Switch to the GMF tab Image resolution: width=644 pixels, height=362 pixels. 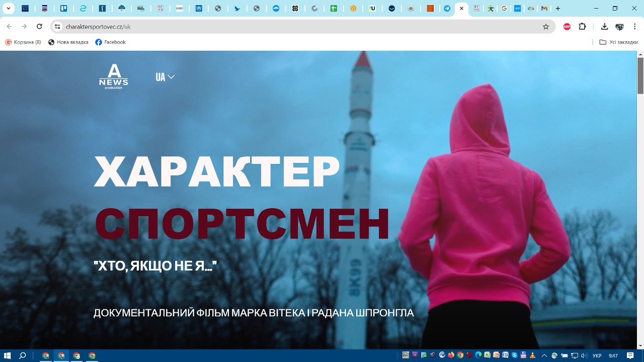[180, 9]
